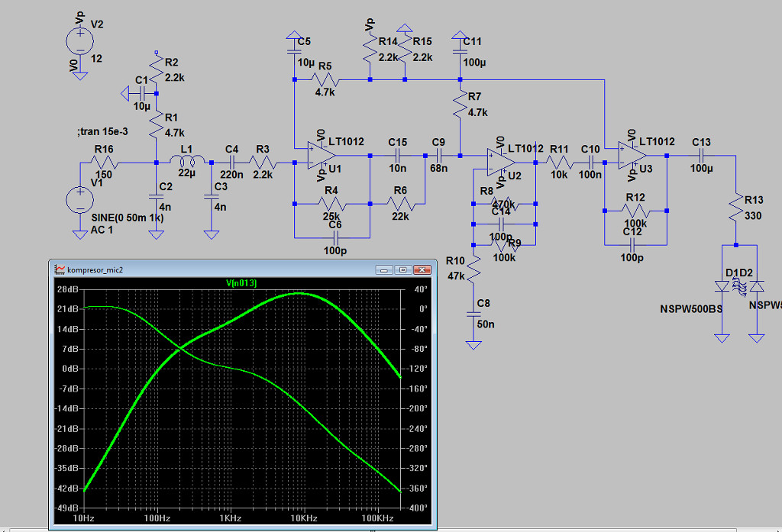
Task: Open the kompresor_mic2 plot window icon menu
Action: click(60, 269)
